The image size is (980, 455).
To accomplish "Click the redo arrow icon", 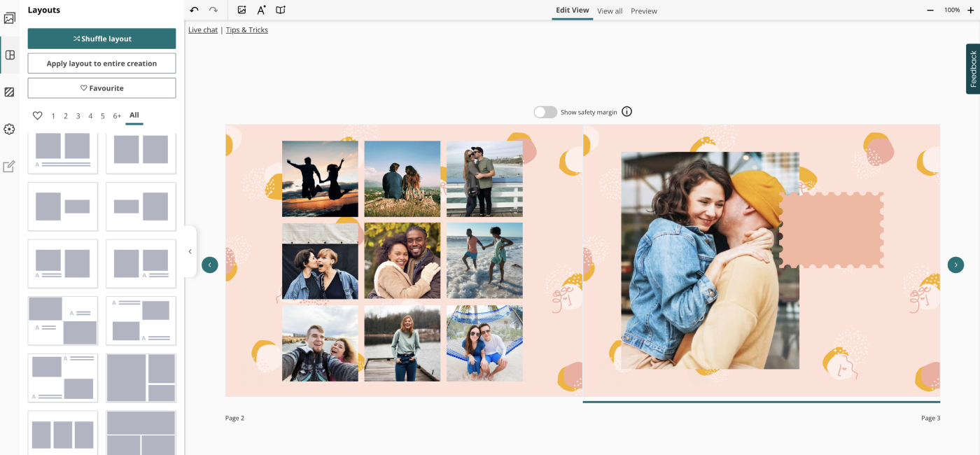I will (213, 10).
